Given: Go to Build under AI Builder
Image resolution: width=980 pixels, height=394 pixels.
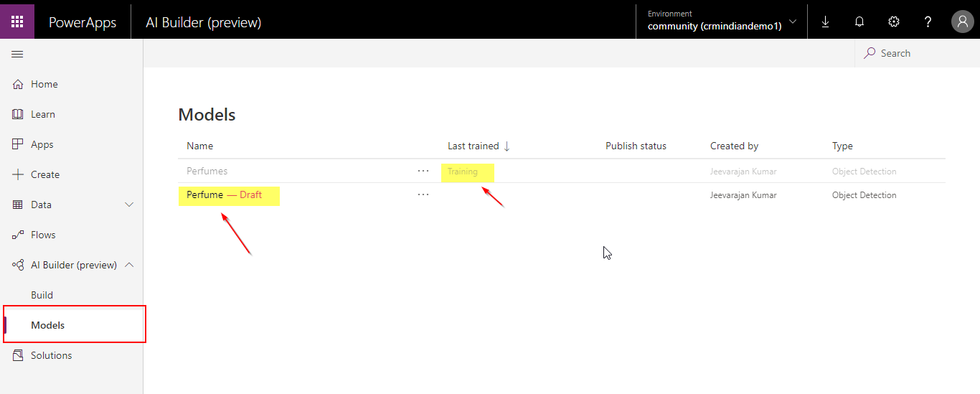Looking at the screenshot, I should (42, 295).
